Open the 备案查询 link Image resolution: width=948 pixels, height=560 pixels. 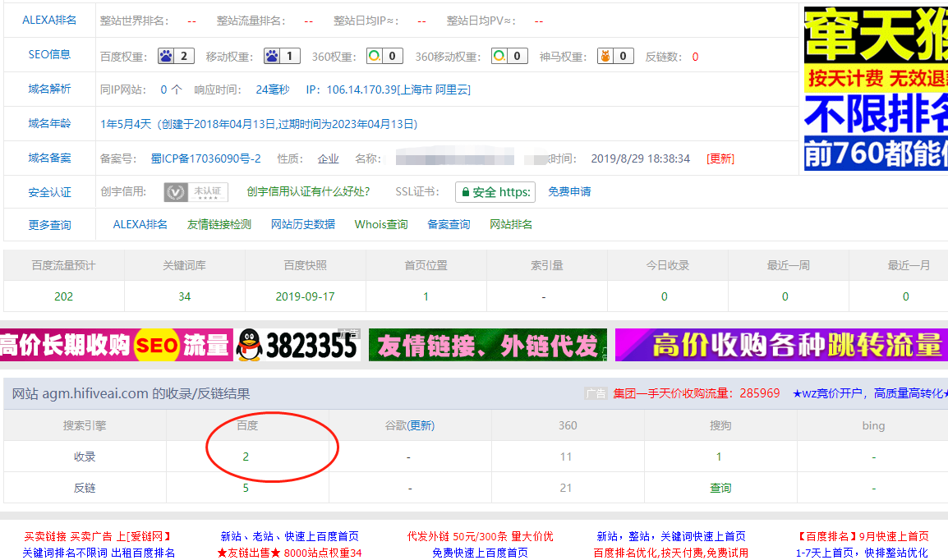point(449,224)
